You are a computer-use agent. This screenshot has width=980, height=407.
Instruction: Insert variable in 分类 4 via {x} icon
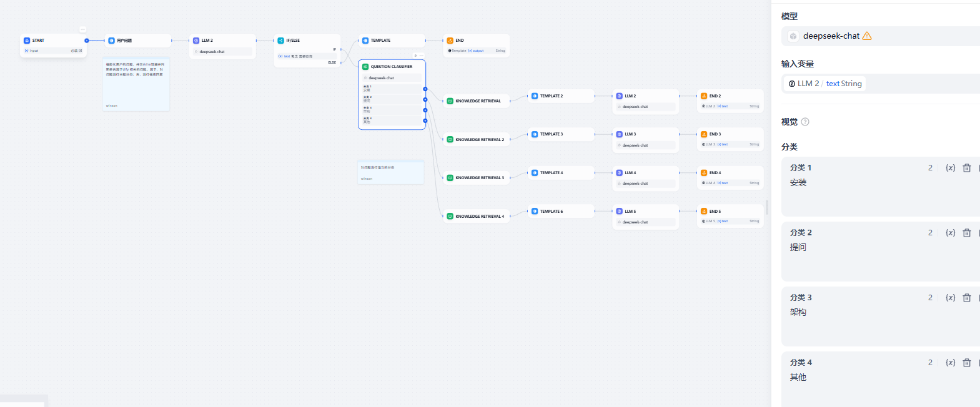point(951,363)
